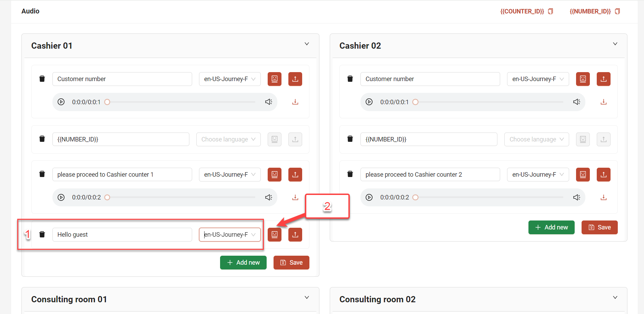Play Cashier 02 Customer number audio
This screenshot has width=644, height=314.
[x=369, y=102]
